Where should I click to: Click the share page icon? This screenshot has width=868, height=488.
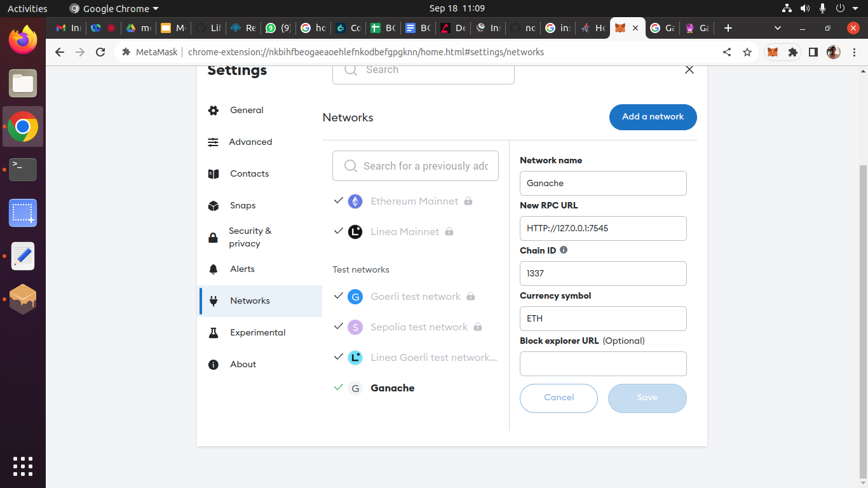point(727,52)
